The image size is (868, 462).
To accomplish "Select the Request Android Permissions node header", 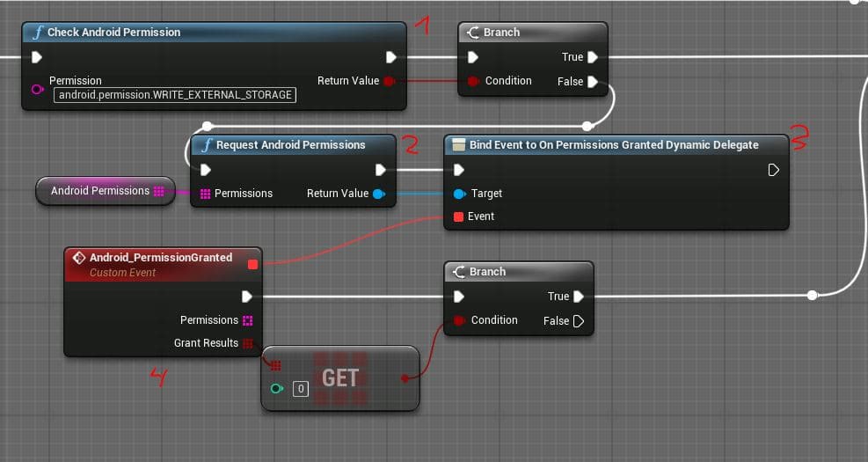I will pyautogui.click(x=290, y=145).
